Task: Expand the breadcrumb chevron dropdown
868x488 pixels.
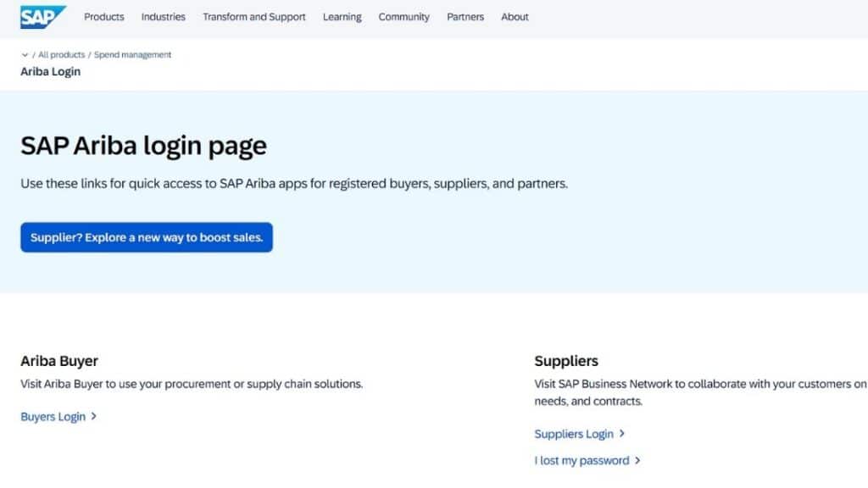Action: pos(25,55)
